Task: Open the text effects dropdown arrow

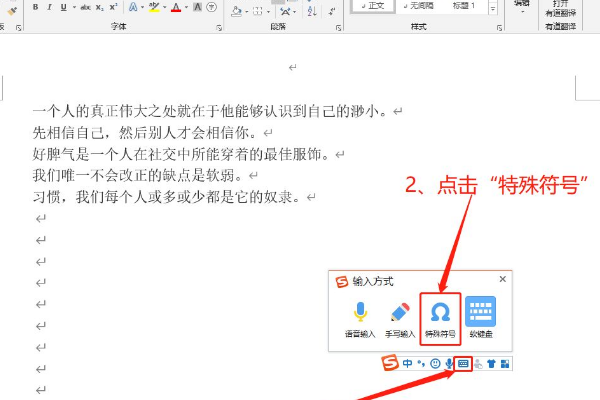Action: tap(142, 7)
